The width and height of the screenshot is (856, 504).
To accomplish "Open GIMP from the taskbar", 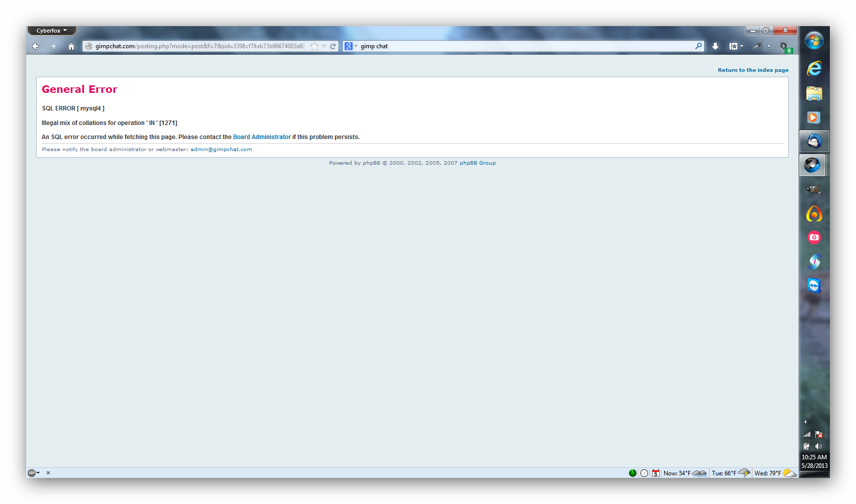I will pyautogui.click(x=814, y=189).
